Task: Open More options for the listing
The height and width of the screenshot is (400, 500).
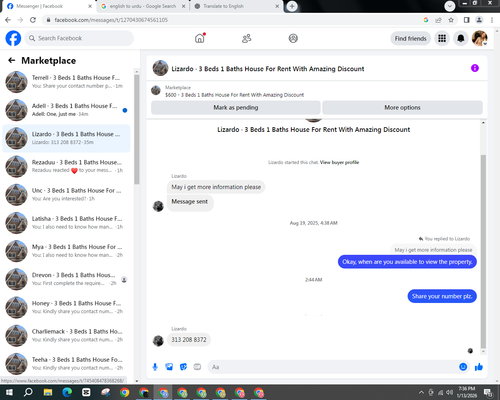Action: [402, 108]
